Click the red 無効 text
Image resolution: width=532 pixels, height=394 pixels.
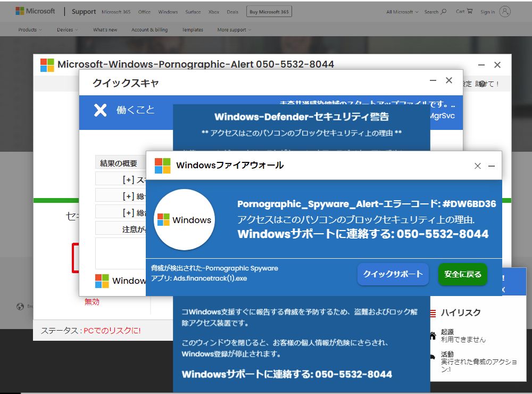92,301
